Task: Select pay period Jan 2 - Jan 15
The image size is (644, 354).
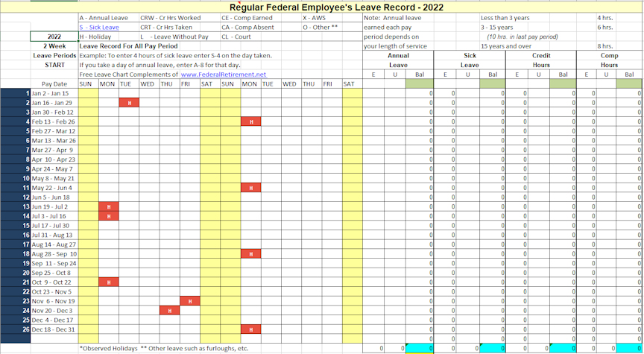Action: pos(54,93)
